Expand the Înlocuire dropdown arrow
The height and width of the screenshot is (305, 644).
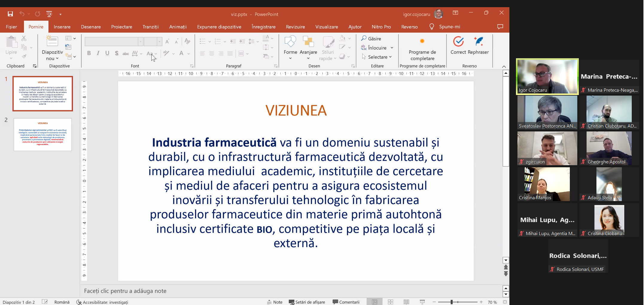click(x=392, y=48)
